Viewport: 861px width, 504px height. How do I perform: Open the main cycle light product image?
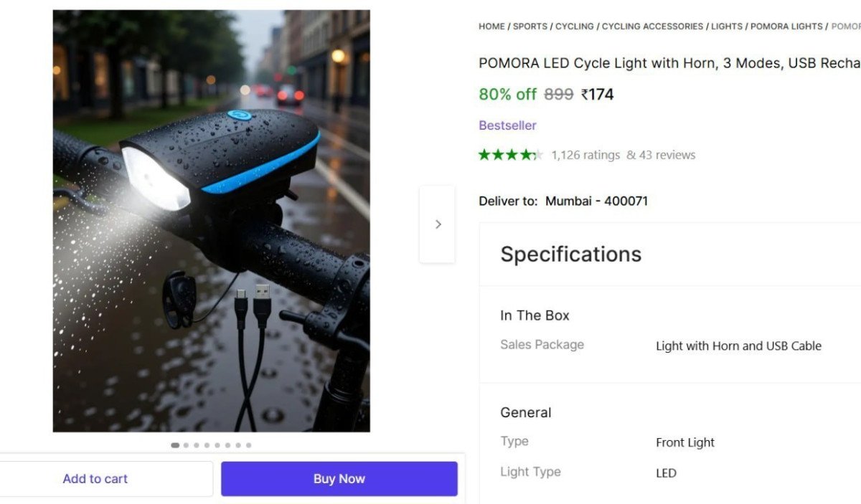point(212,221)
